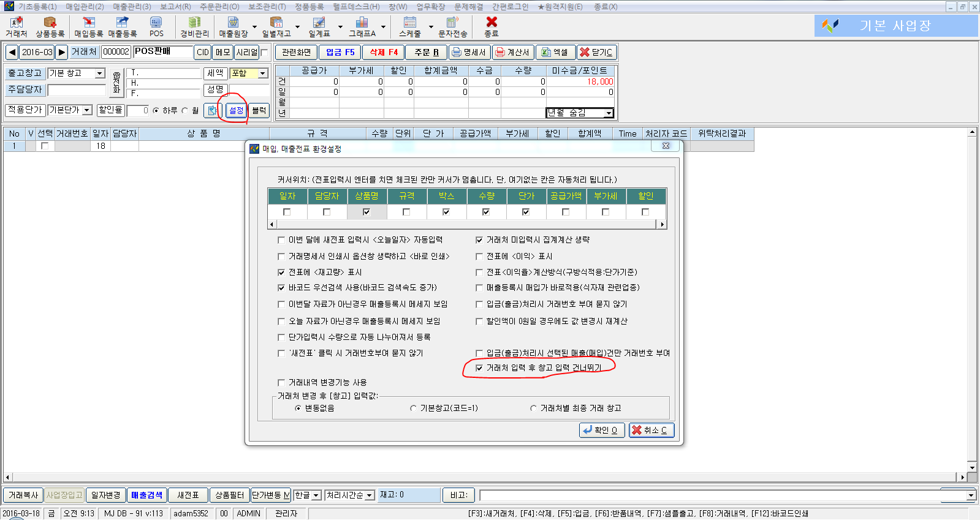Click the 할인율 value input field
The height and width of the screenshot is (520, 980).
tap(139, 110)
